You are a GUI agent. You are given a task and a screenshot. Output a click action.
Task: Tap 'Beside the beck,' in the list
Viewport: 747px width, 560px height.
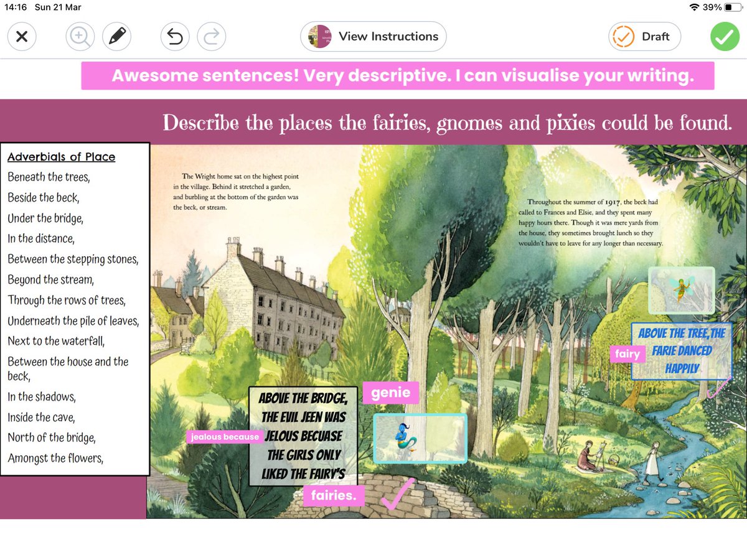click(x=44, y=198)
